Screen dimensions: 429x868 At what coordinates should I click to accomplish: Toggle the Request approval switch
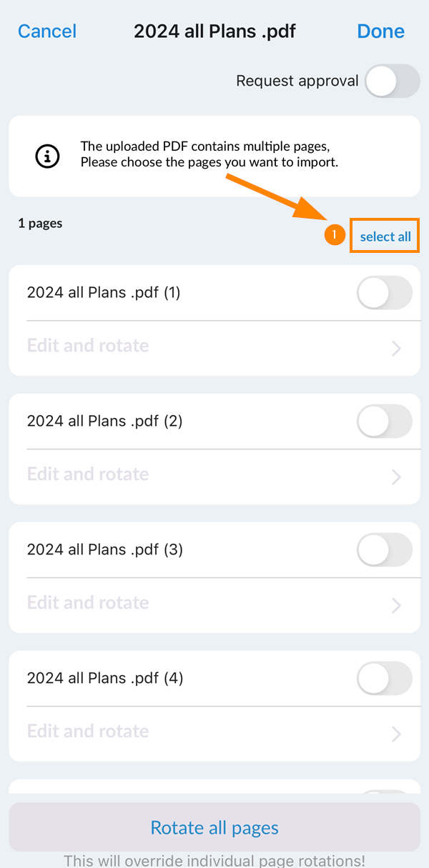[392, 81]
